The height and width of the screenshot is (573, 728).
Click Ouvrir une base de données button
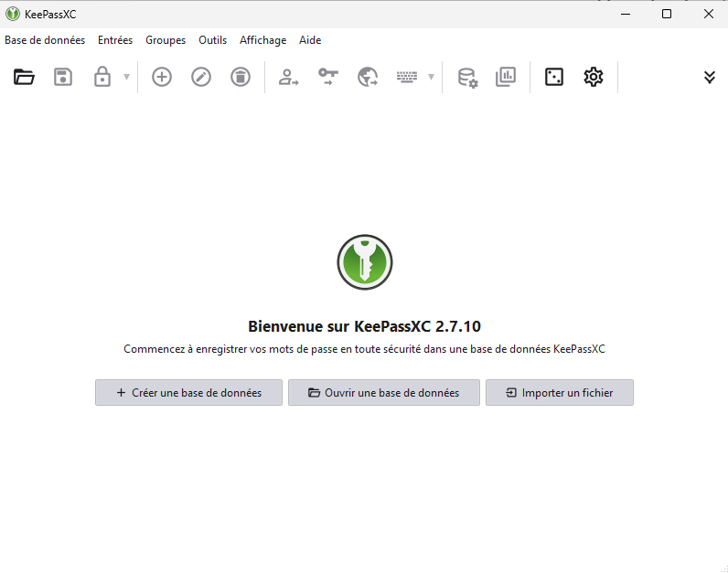[x=384, y=393]
